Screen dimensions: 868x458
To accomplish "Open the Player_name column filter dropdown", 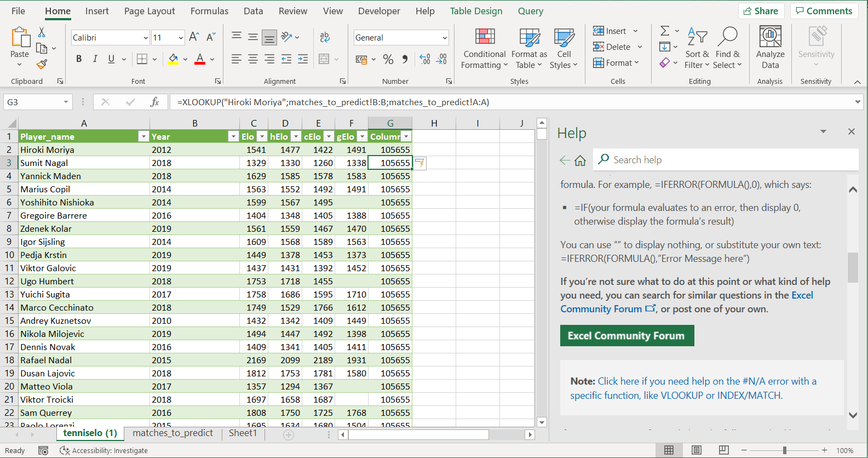I will (x=143, y=136).
